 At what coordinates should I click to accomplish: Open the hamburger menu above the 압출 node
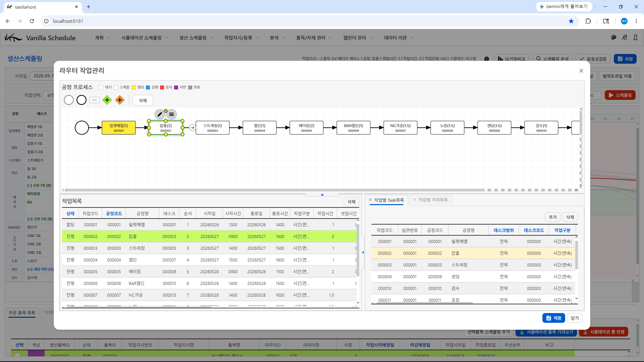[171, 114]
